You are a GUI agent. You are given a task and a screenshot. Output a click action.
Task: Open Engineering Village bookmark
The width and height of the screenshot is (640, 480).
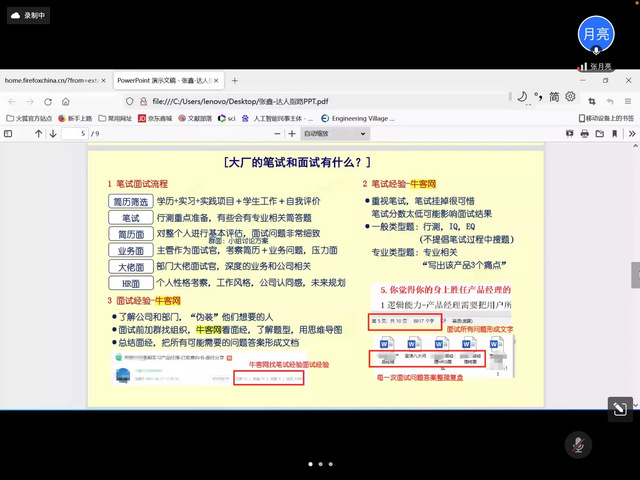coord(358,118)
